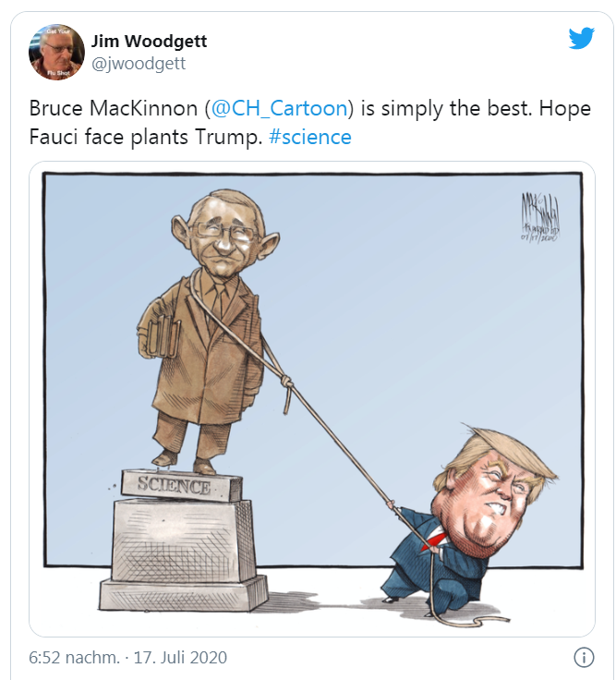Open the @jwoodgett handle link
The image size is (616, 680).
(x=139, y=64)
